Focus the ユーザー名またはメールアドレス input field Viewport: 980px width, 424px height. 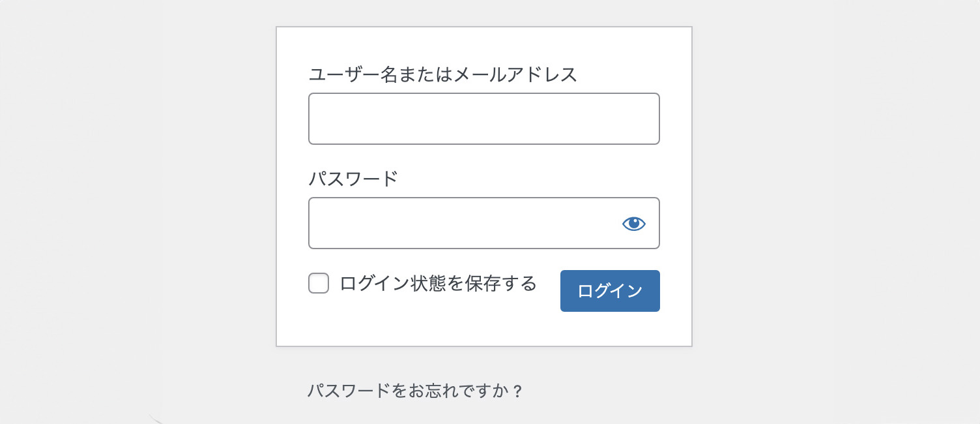[483, 119]
